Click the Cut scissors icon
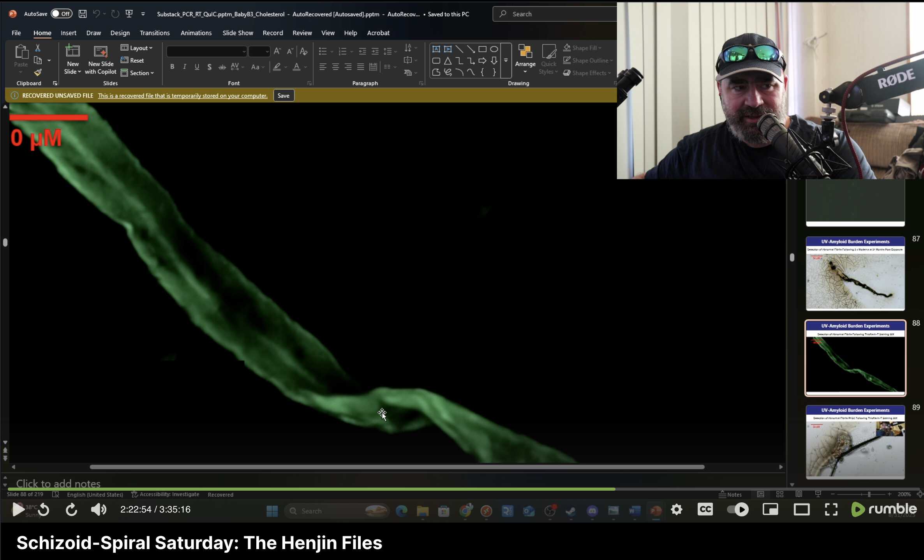 click(38, 48)
